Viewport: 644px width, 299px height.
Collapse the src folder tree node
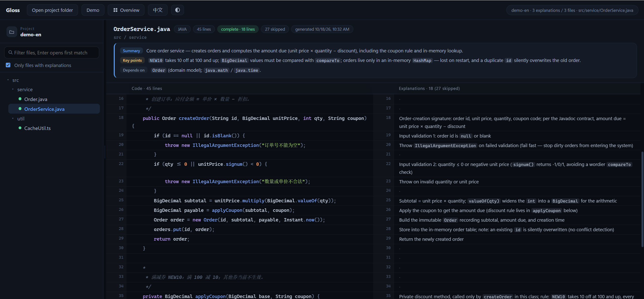pos(8,80)
